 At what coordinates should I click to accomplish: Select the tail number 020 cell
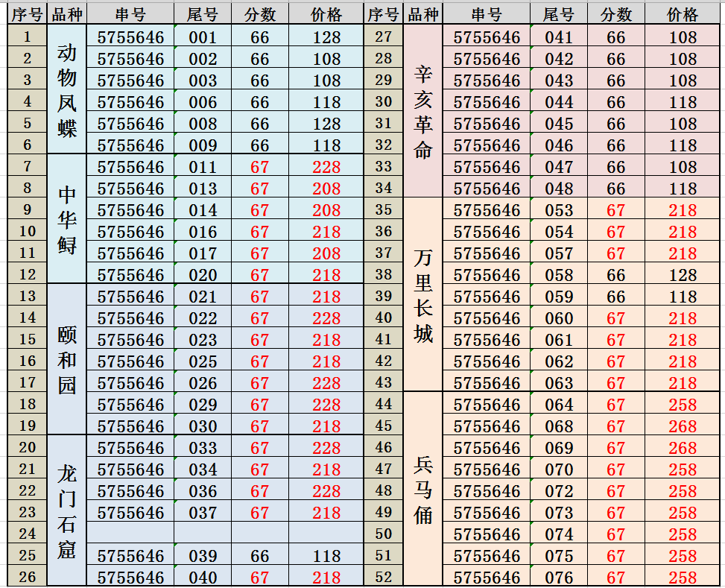click(x=202, y=275)
